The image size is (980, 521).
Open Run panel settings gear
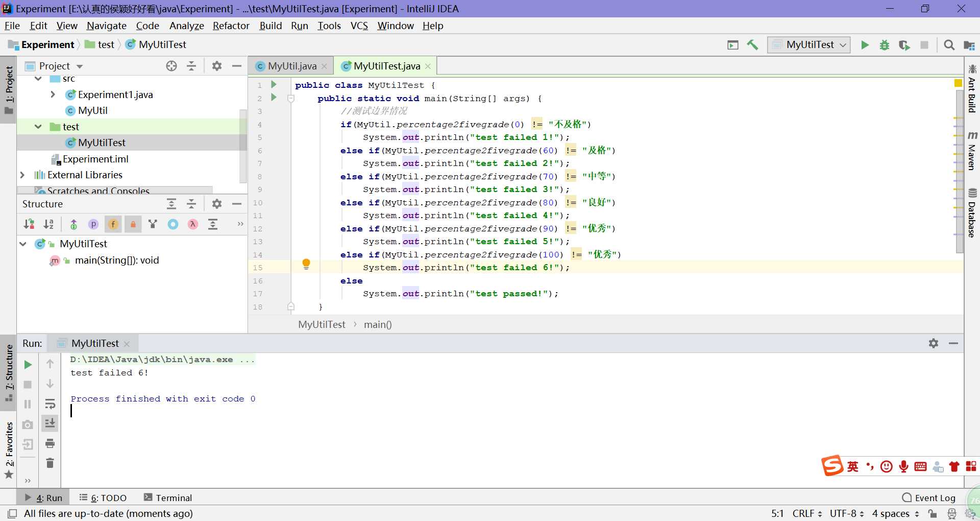[x=934, y=343]
